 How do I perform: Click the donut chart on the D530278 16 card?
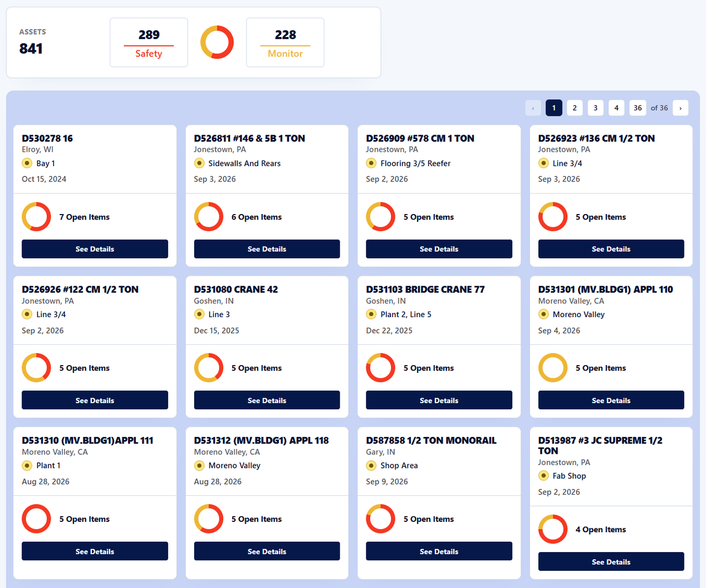pyautogui.click(x=36, y=217)
